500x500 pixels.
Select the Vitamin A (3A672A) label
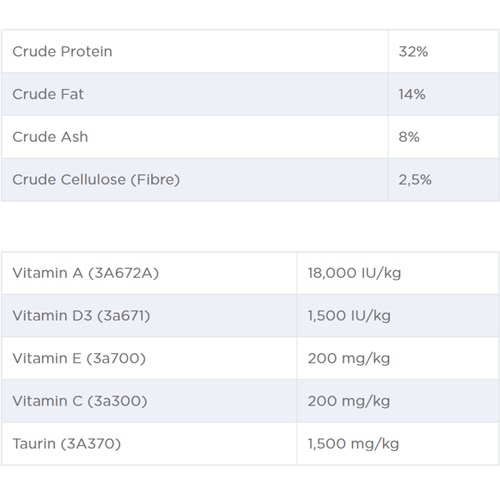point(86,273)
